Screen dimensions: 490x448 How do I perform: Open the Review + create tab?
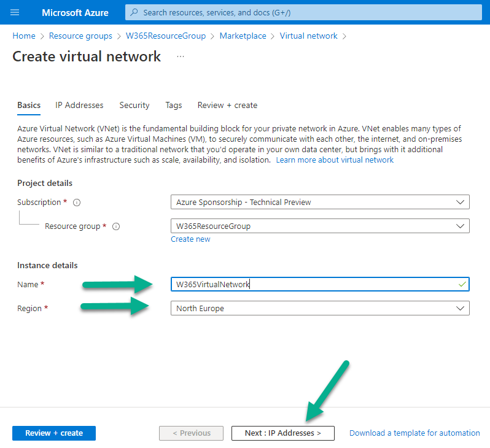coord(227,106)
